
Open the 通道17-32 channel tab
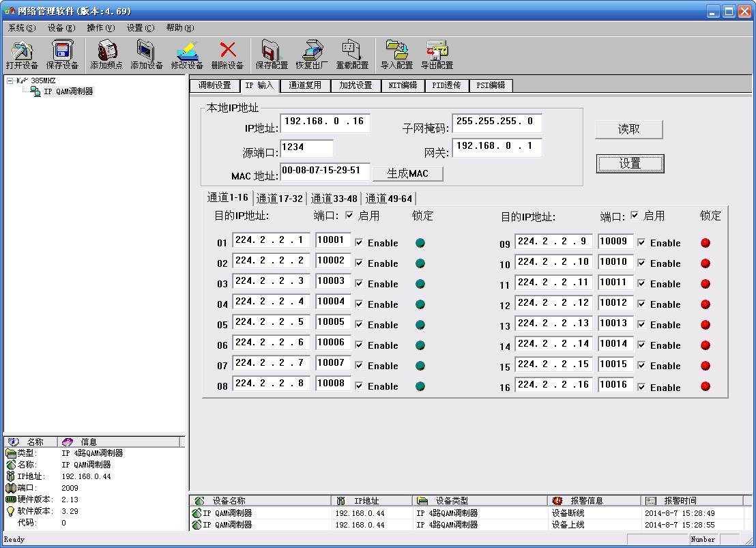click(279, 199)
